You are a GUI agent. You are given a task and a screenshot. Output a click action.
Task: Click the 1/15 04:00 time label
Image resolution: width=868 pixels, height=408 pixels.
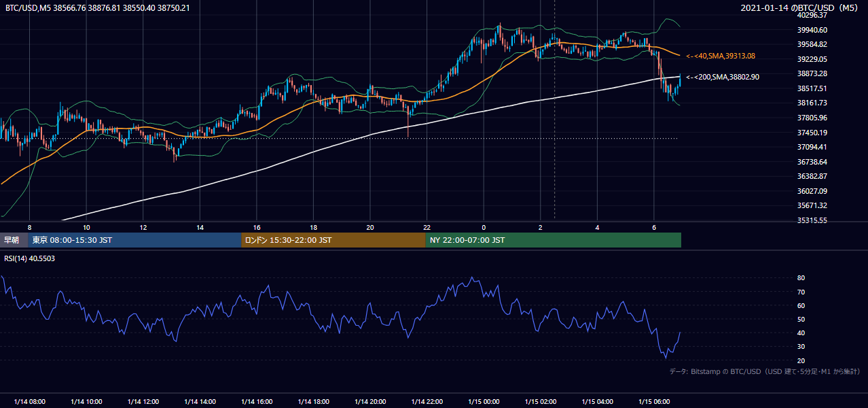(597, 401)
